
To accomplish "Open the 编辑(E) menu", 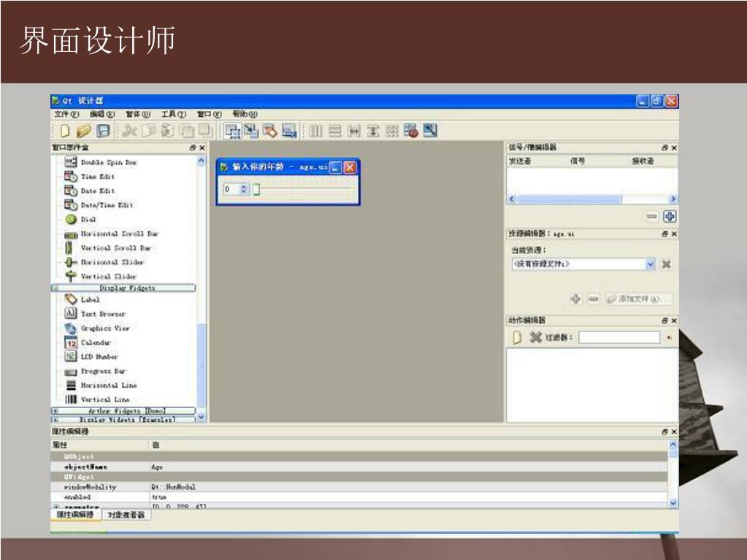I will (x=102, y=115).
